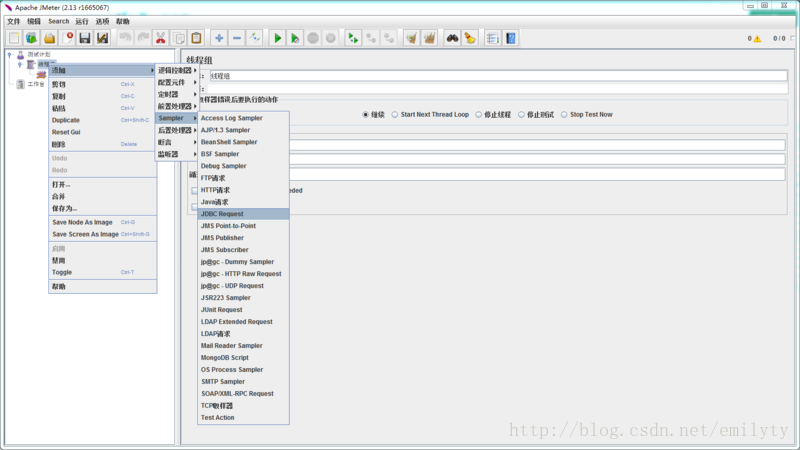Click the Undo arrow icon
The image size is (800, 450).
(125, 38)
